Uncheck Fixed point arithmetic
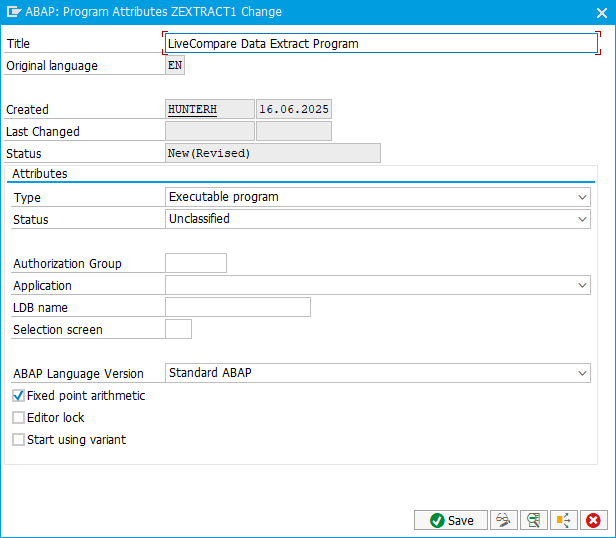Screen dimensions: 616x538 tap(18, 395)
